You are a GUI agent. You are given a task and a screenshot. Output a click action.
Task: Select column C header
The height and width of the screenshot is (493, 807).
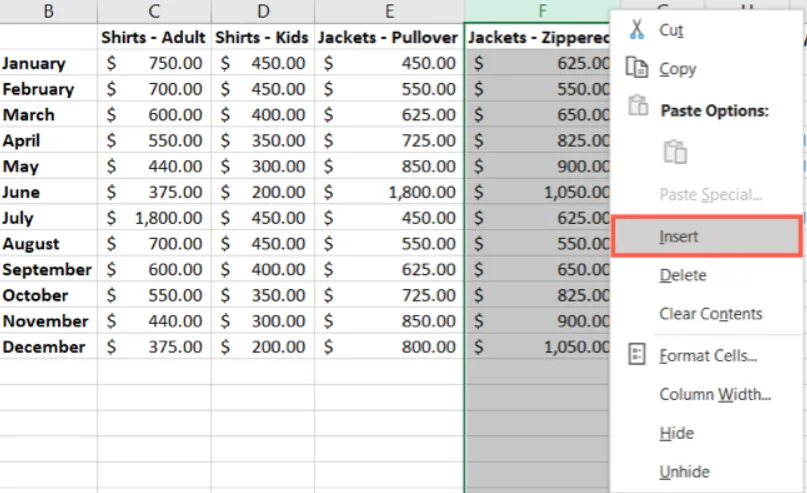tap(154, 11)
